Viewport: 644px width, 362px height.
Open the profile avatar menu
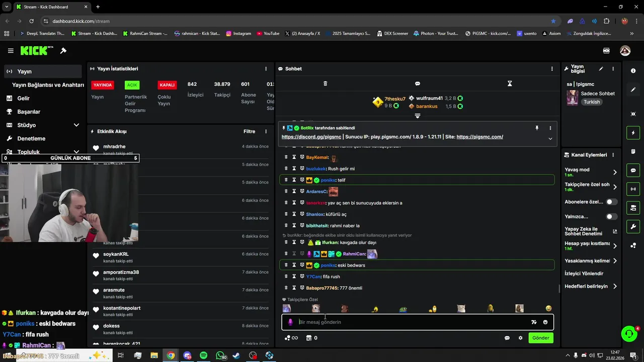(625, 51)
